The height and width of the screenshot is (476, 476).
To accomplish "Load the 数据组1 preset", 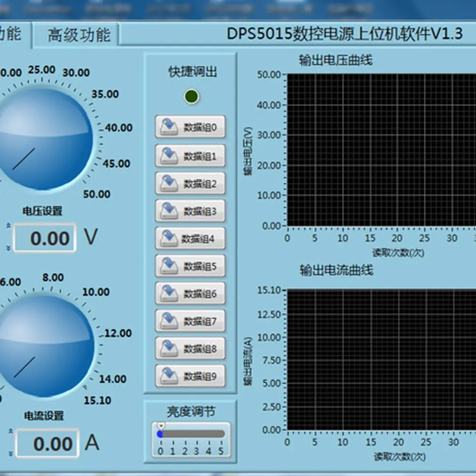I will pos(190,156).
